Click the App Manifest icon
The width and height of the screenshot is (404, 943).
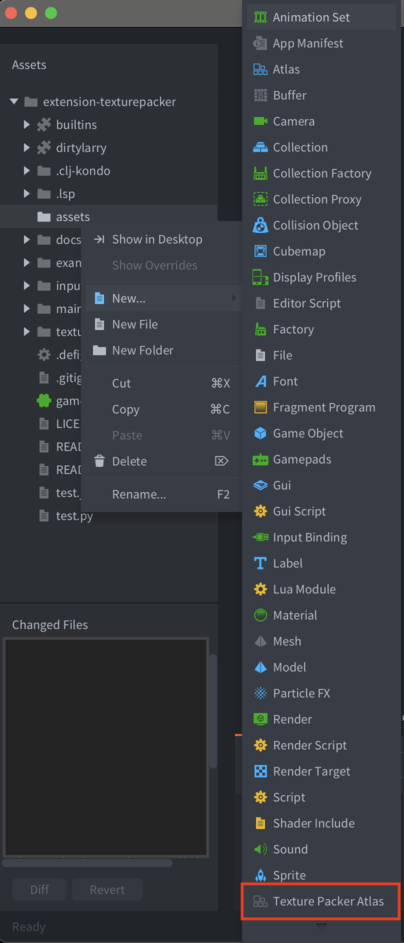(260, 43)
